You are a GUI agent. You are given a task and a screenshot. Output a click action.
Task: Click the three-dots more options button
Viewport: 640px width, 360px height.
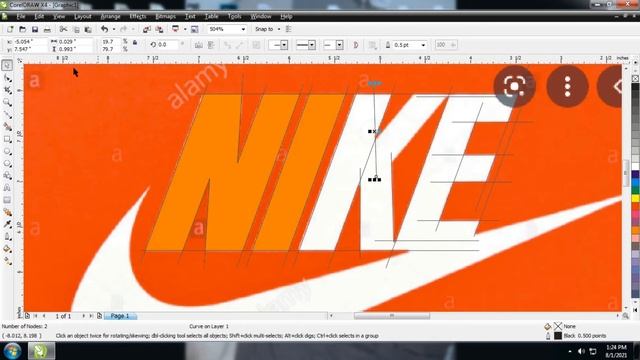click(x=567, y=86)
